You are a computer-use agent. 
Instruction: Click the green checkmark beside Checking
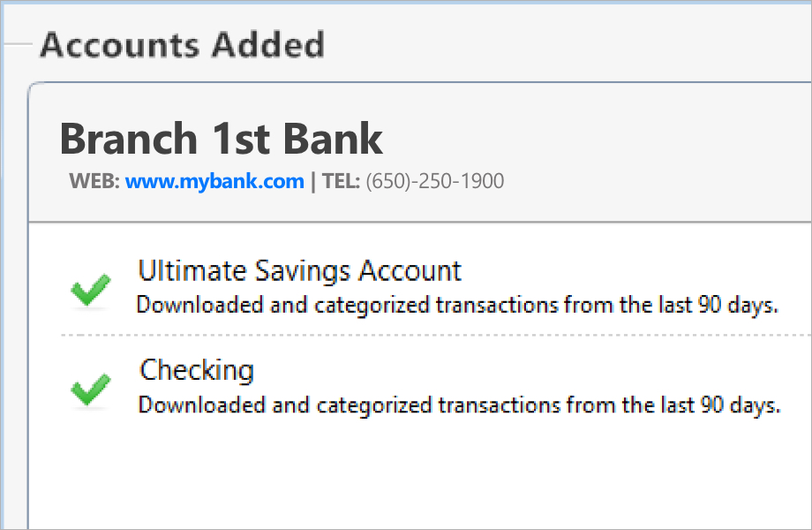(90, 389)
